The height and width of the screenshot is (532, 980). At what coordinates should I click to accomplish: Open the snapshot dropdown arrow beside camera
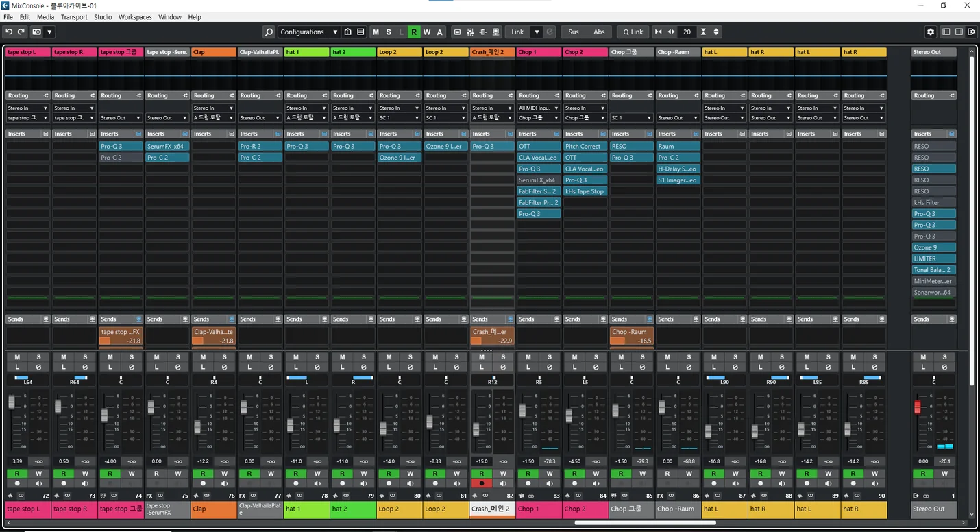(49, 32)
